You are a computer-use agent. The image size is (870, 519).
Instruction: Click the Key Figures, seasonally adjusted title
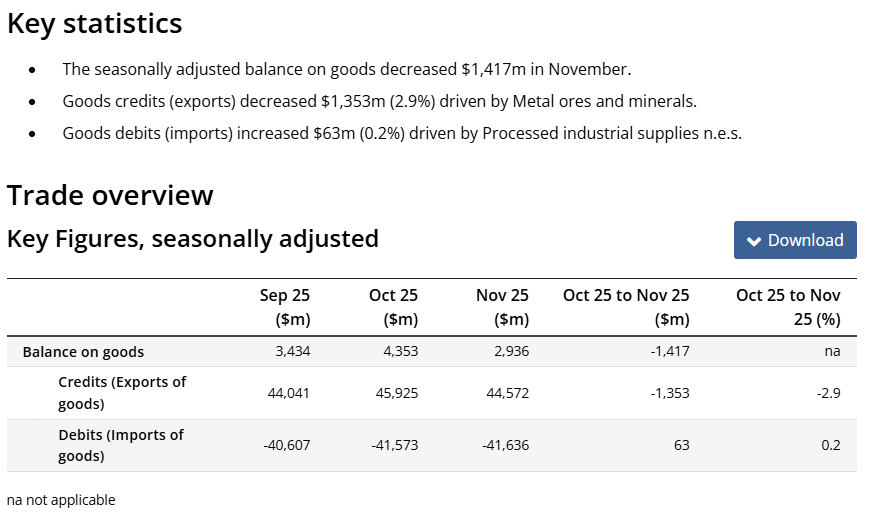click(193, 239)
